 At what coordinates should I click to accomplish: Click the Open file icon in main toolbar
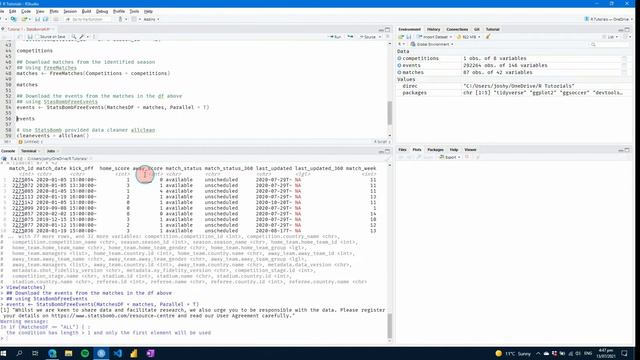pos(24,19)
